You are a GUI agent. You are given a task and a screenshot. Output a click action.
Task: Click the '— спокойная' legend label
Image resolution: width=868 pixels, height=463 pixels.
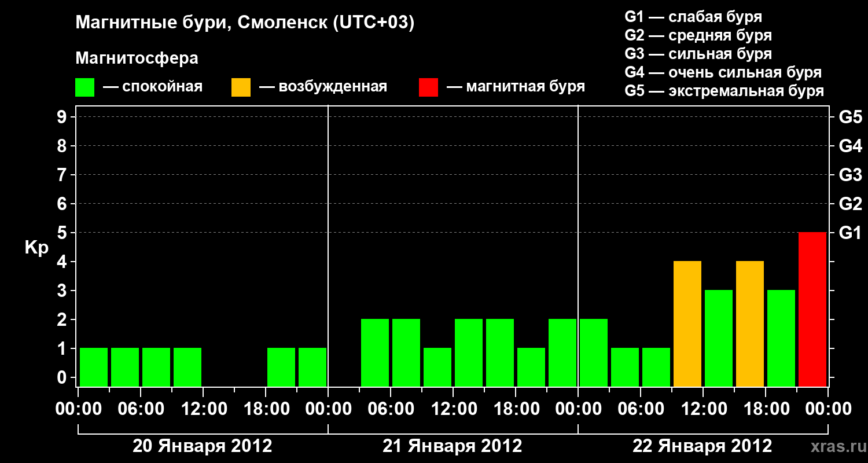153,87
